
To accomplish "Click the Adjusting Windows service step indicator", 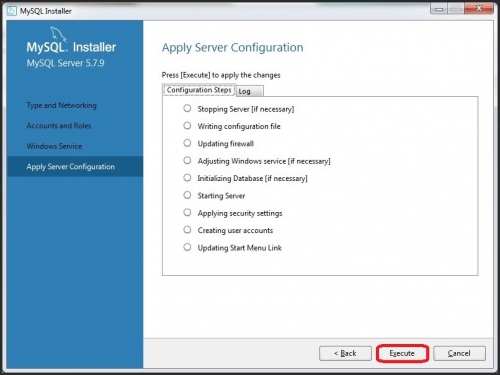I will pos(187,160).
